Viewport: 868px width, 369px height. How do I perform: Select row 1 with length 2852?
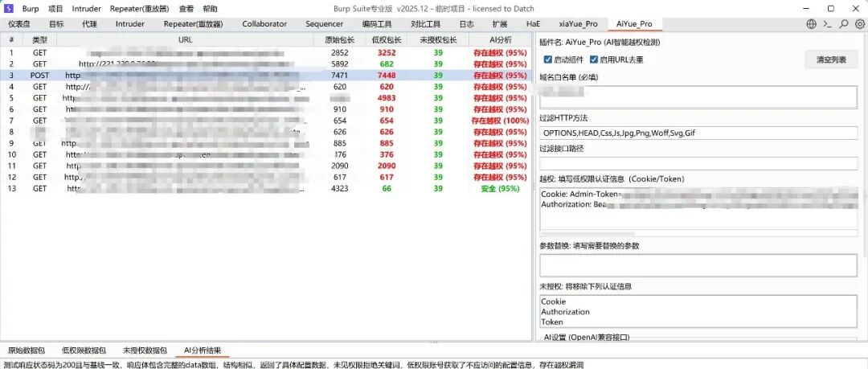(266, 52)
